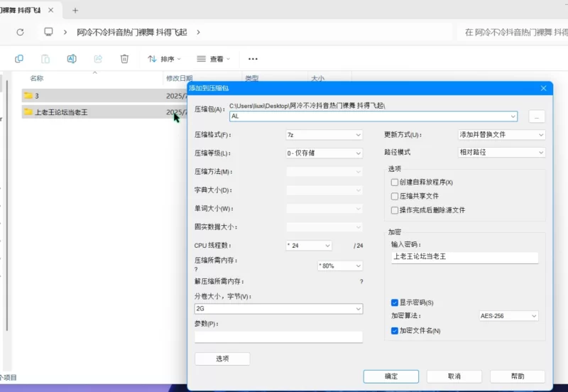Sort by the 类型 column header

point(252,78)
